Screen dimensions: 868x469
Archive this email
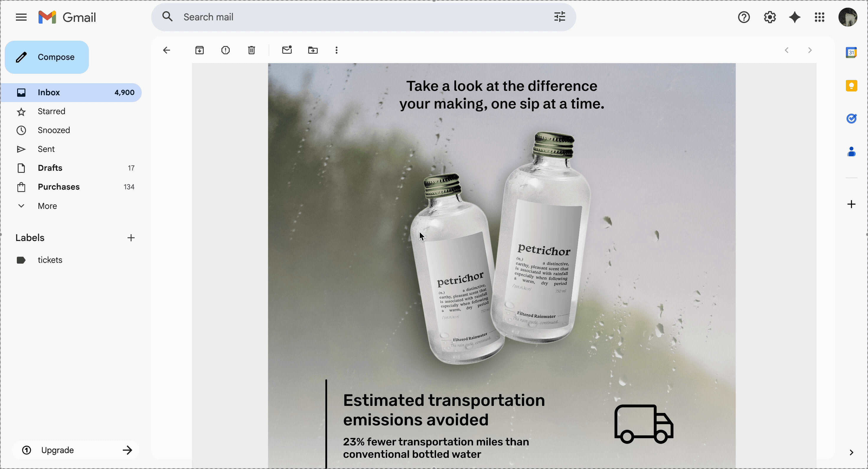coord(200,50)
